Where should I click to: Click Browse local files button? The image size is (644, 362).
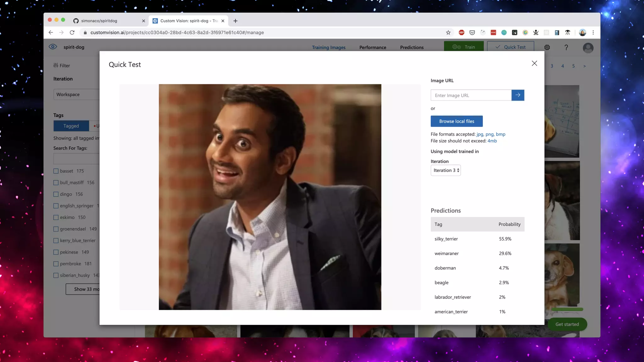pyautogui.click(x=457, y=121)
